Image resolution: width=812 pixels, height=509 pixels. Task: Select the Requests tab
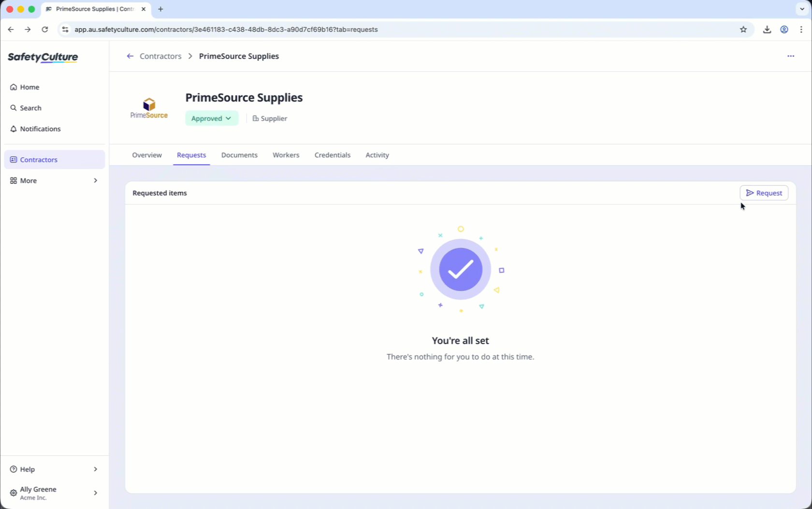click(x=191, y=155)
